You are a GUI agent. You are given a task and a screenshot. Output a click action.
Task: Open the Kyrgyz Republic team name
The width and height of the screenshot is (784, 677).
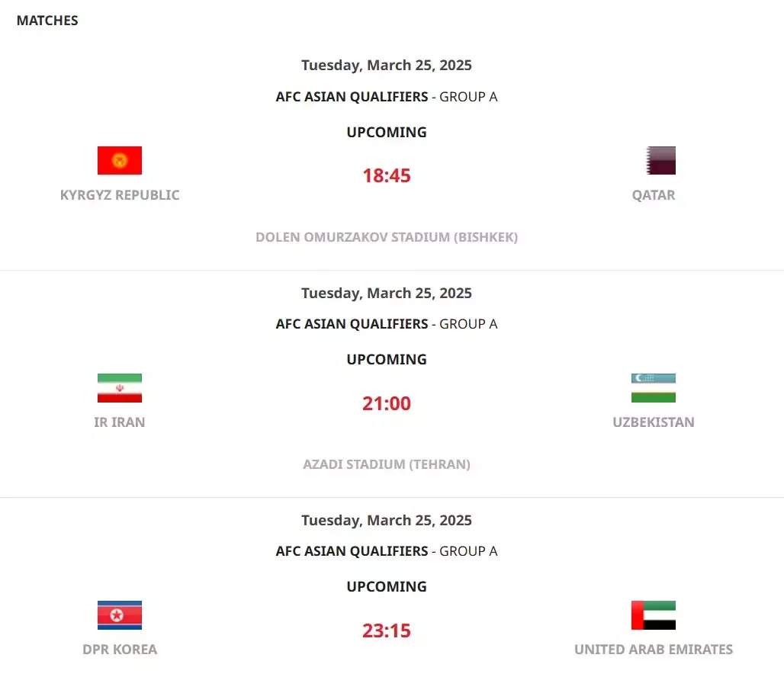click(x=120, y=195)
